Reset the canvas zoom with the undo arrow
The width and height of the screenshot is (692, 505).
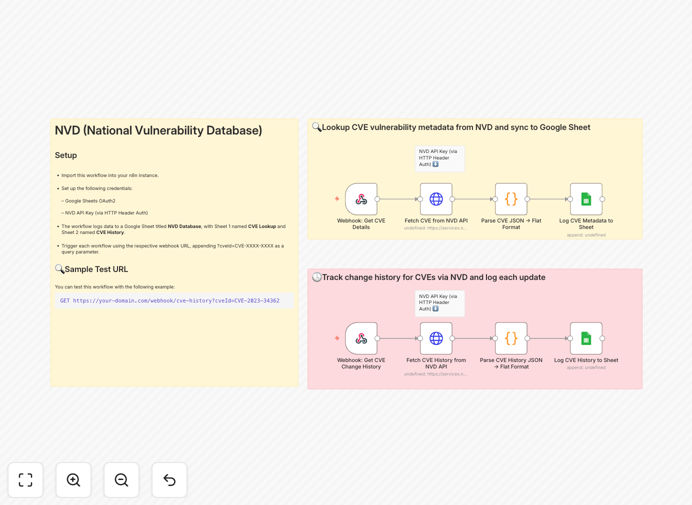169,480
